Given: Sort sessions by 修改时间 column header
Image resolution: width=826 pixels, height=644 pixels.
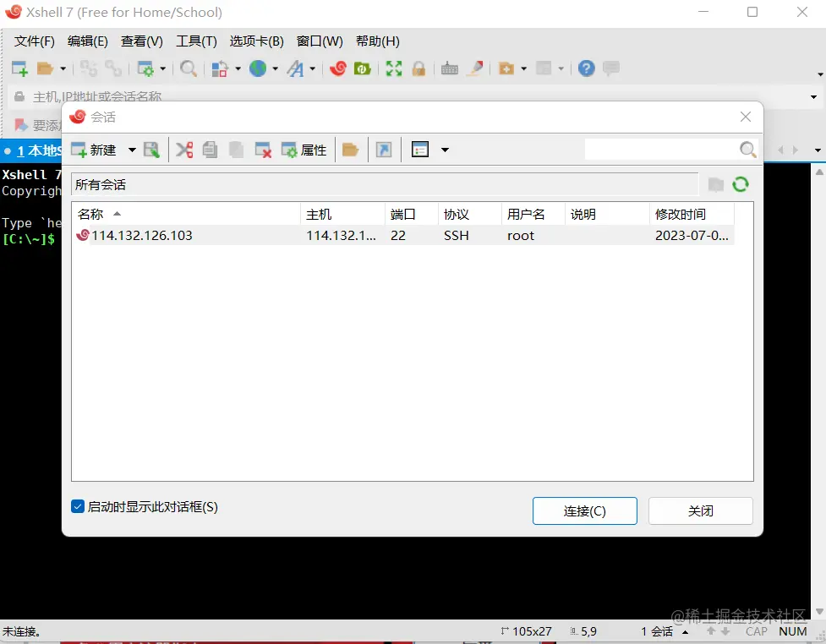Looking at the screenshot, I should (x=691, y=215).
